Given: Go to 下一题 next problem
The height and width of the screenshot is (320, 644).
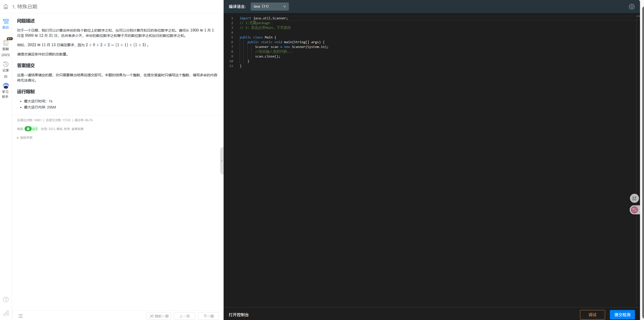Looking at the screenshot, I should pos(208,316).
